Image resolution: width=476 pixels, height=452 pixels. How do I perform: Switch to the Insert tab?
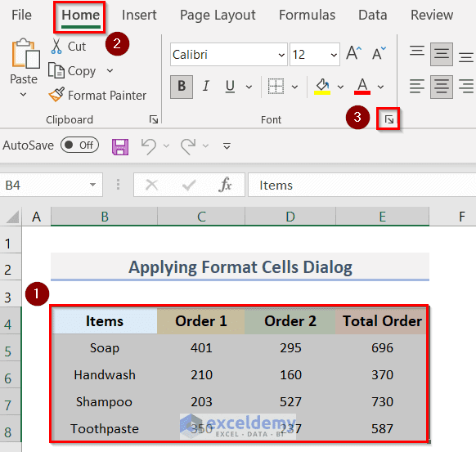click(x=139, y=15)
